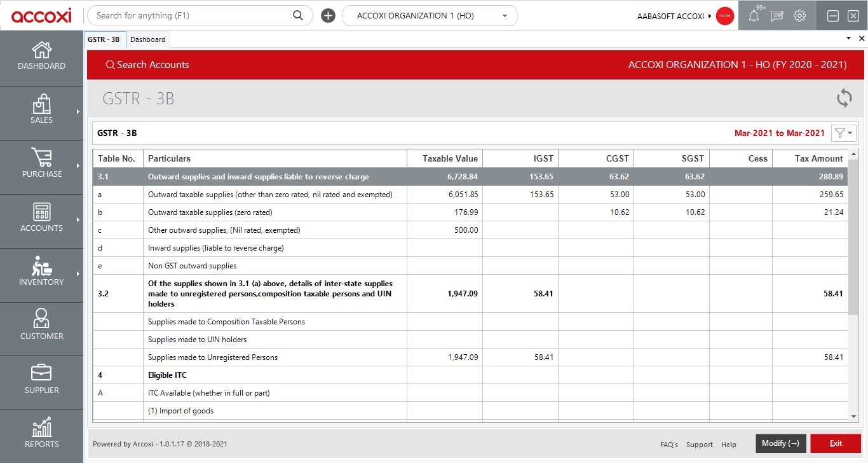The image size is (868, 463).
Task: Select Supplies made to Composition Taxable Persons
Action: pos(470,322)
